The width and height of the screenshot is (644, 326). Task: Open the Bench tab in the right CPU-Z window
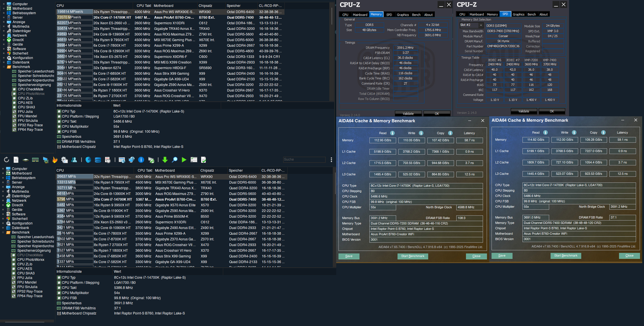(x=532, y=15)
